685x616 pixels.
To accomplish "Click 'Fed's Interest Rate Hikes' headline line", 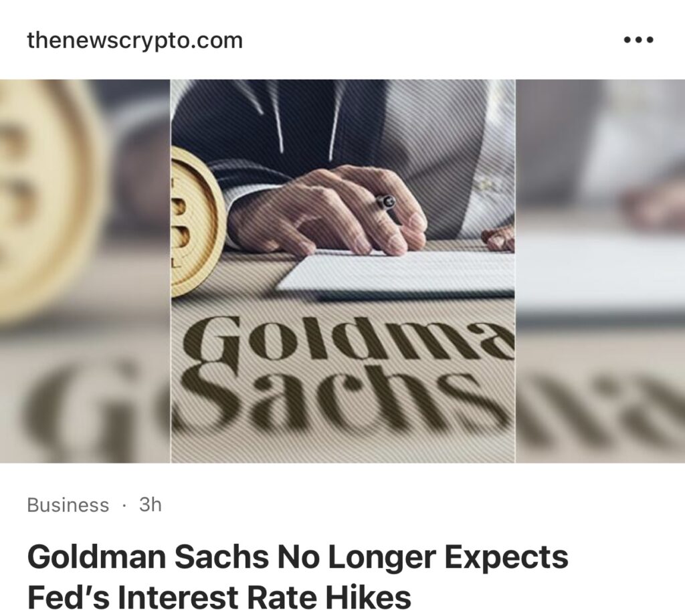I will tap(219, 597).
